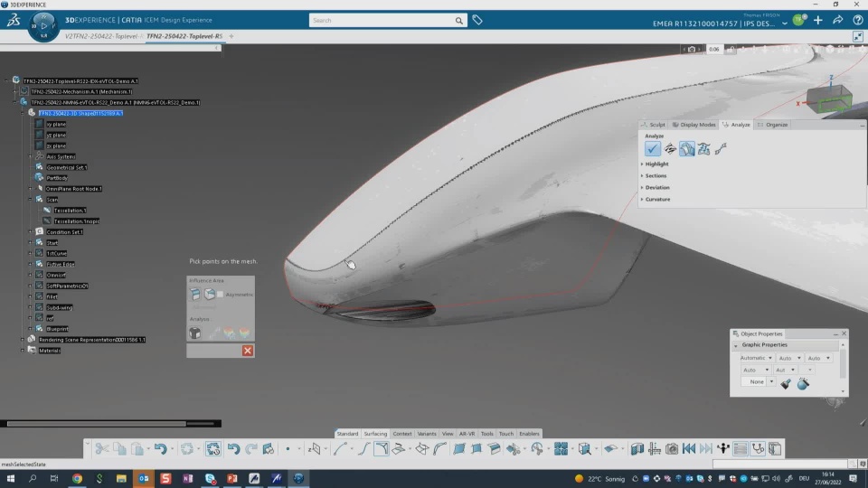Click the skip-to-previous rewind icon in toolbar
Screen dimensions: 868x488
click(689, 449)
